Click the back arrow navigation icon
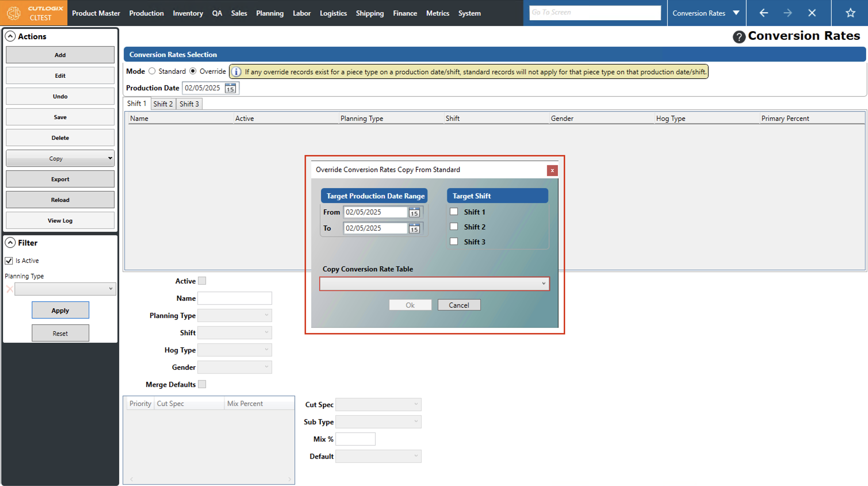This screenshot has height=486, width=868. click(764, 13)
